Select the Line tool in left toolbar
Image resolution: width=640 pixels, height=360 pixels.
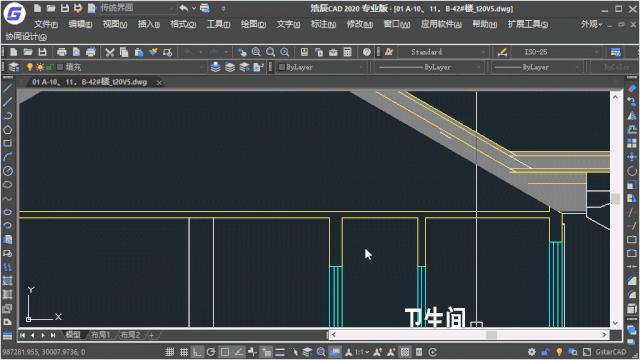pos(7,88)
